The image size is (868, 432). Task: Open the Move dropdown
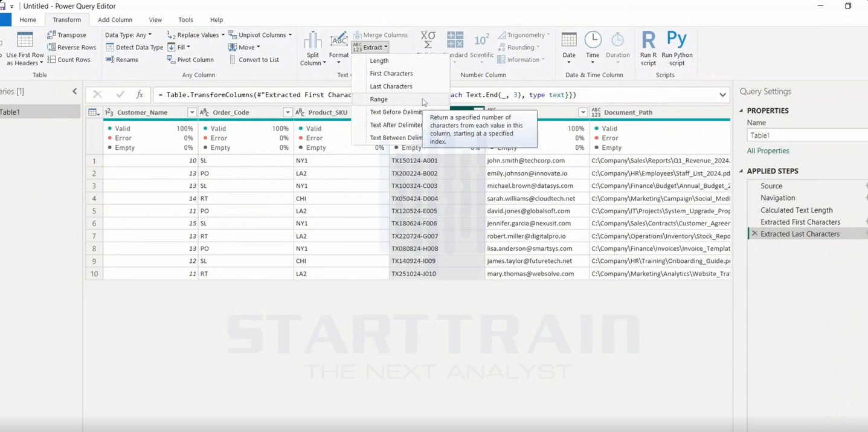(x=244, y=47)
